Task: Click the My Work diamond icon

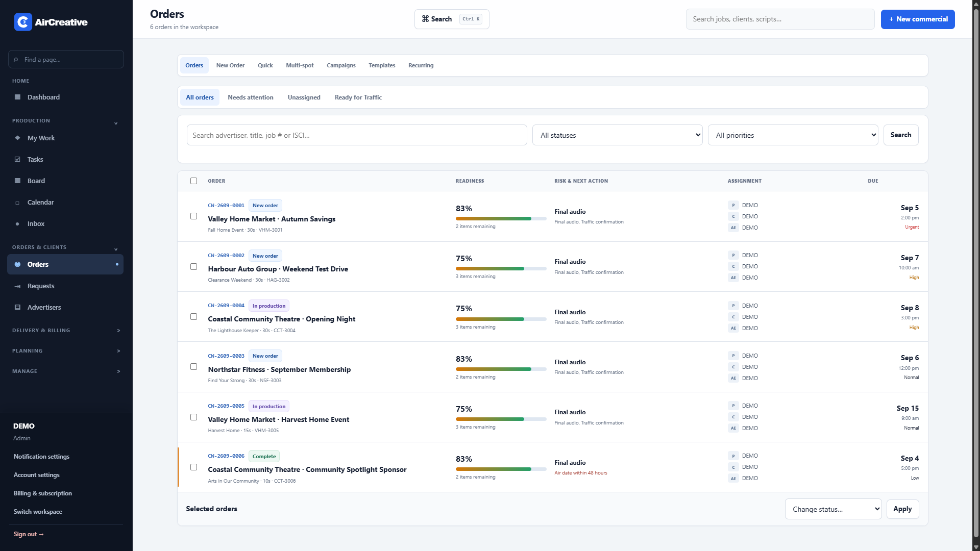Action: [17, 138]
